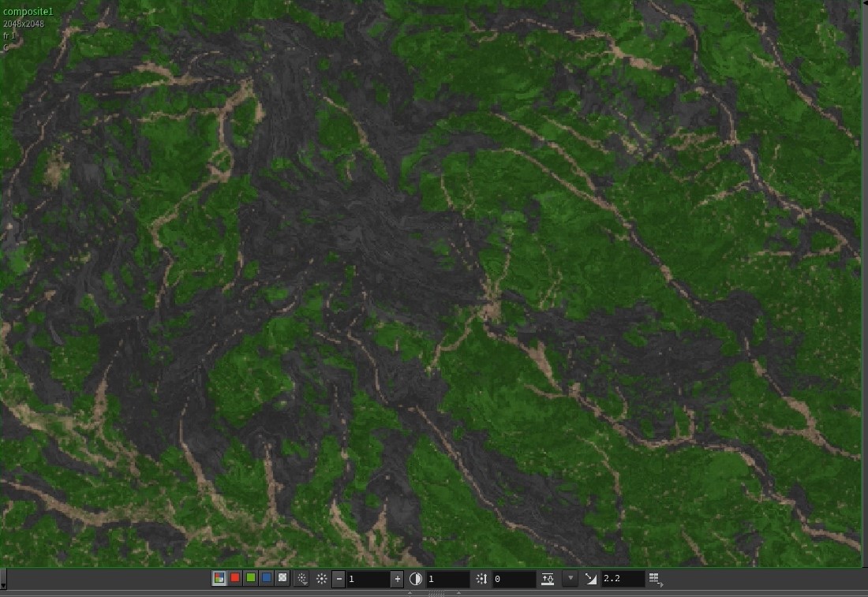868x597 pixels.
Task: Click the gamma field showing 2.2
Action: 623,579
